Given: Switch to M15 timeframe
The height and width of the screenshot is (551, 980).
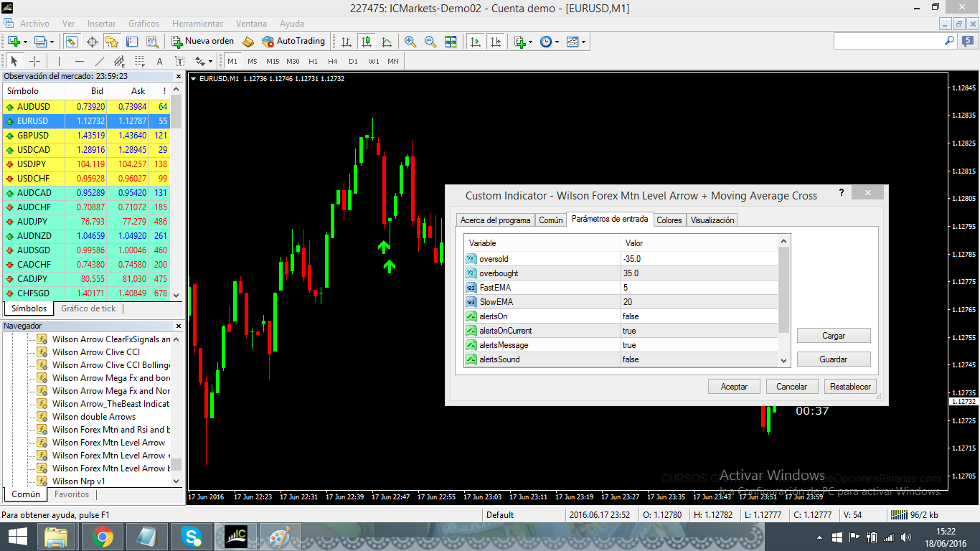Looking at the screenshot, I should point(273,61).
